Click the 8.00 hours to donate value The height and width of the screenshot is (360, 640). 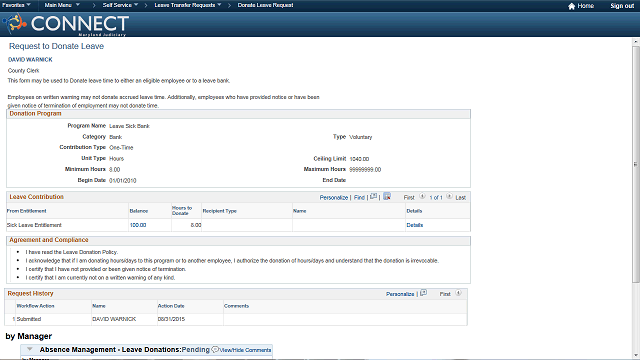click(x=196, y=225)
